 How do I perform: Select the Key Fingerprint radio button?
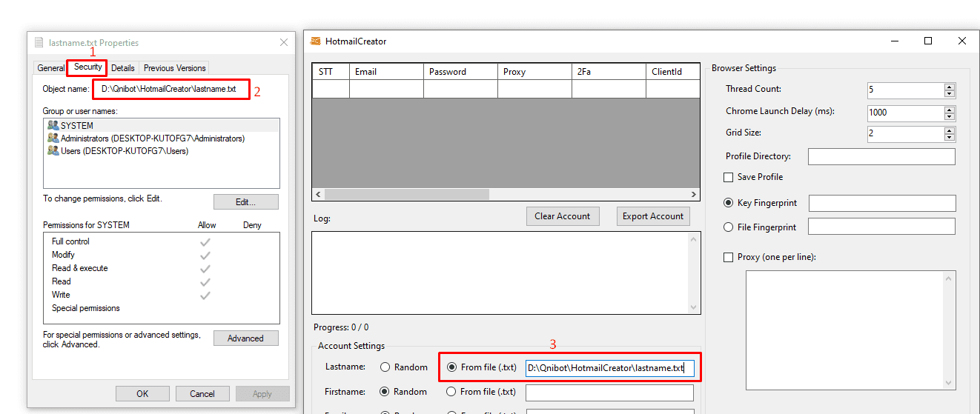(760, 203)
